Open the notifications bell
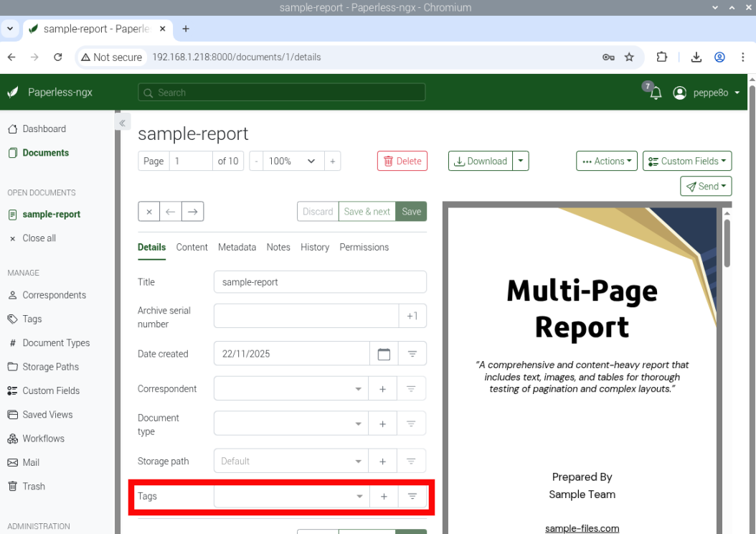The width and height of the screenshot is (756, 534). coord(656,93)
